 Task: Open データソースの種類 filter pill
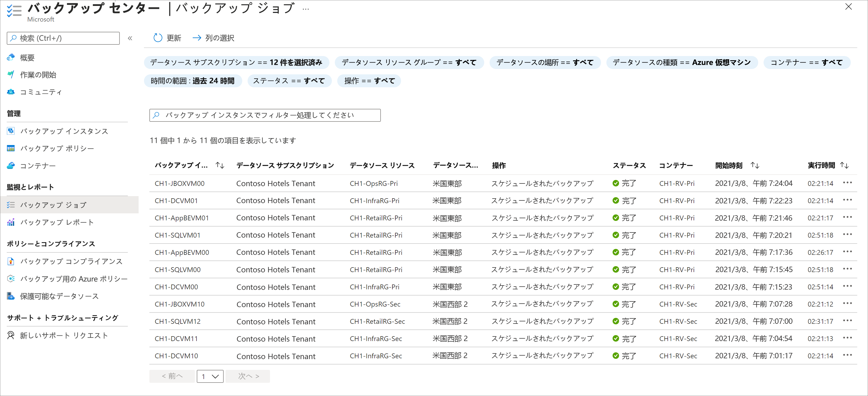(682, 62)
